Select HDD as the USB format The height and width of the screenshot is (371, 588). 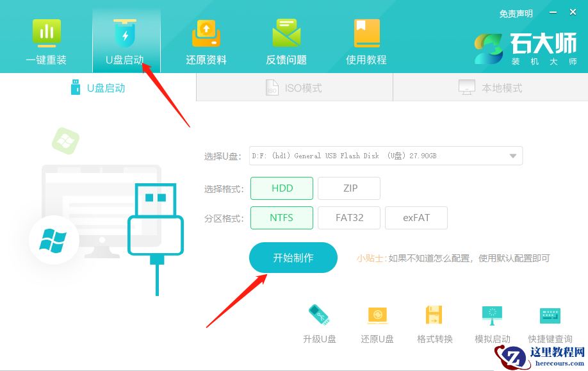(x=281, y=188)
